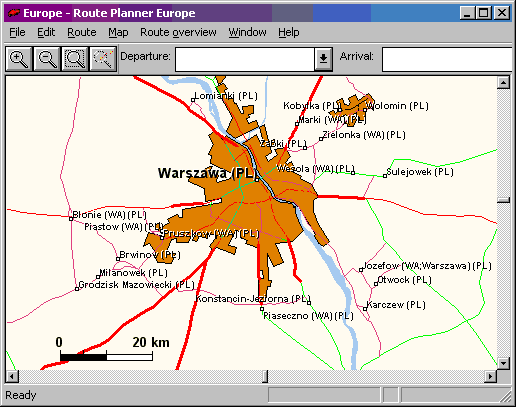Click the Piastow (WA)(PL) map label
This screenshot has height=407, width=516.
tap(123, 227)
